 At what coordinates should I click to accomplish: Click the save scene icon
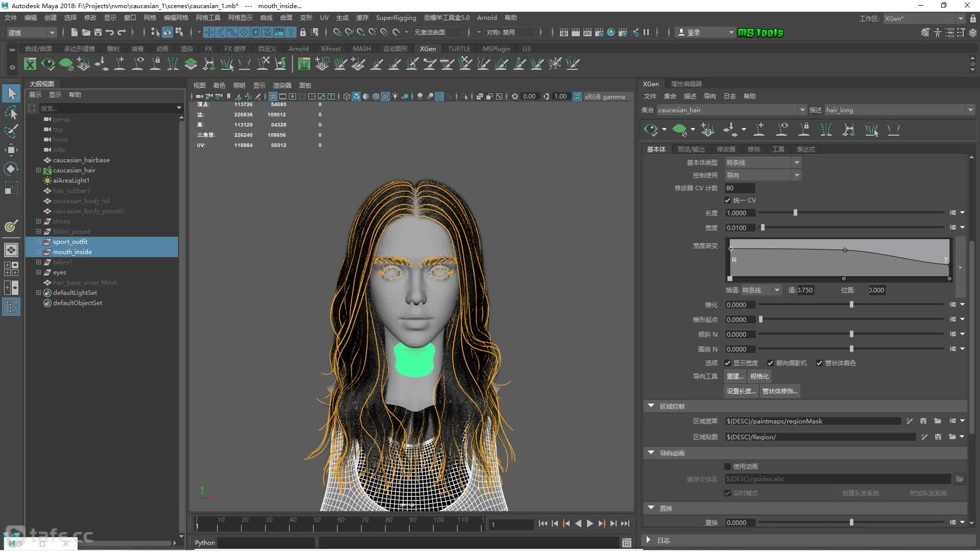97,32
